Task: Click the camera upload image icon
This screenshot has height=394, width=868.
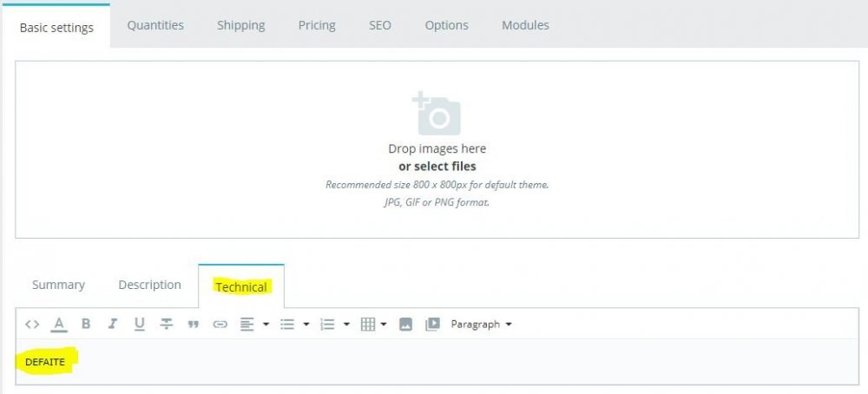Action: pos(437,114)
